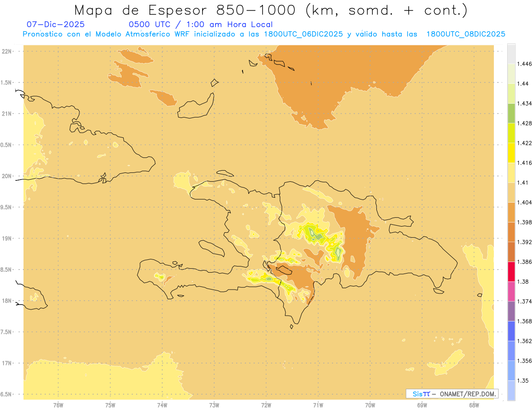This screenshot has height=411, width=532.
Task: Click the '73W' longitude label
Action: pos(214,405)
